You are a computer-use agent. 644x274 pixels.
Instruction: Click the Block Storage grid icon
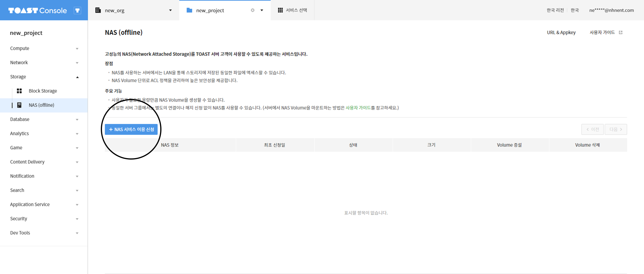tap(19, 91)
